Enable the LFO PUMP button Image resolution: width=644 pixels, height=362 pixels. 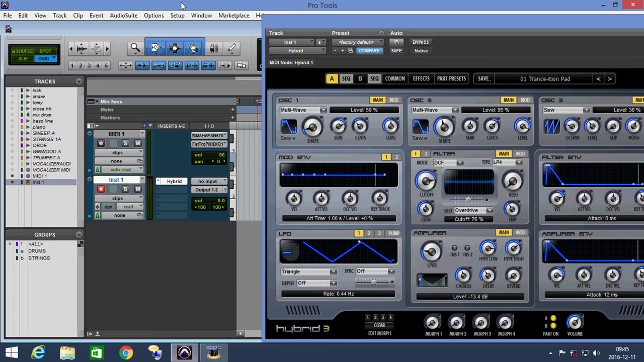(x=393, y=233)
